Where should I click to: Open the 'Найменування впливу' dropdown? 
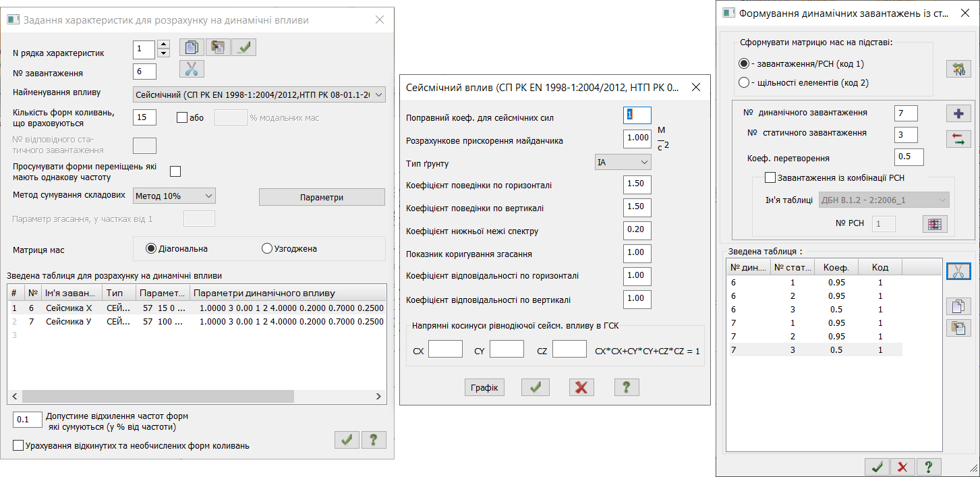[x=259, y=94]
